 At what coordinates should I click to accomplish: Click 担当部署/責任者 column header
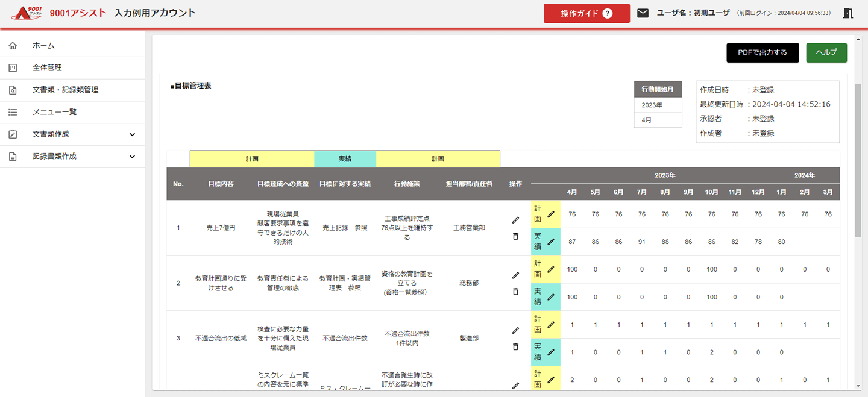[x=469, y=184]
